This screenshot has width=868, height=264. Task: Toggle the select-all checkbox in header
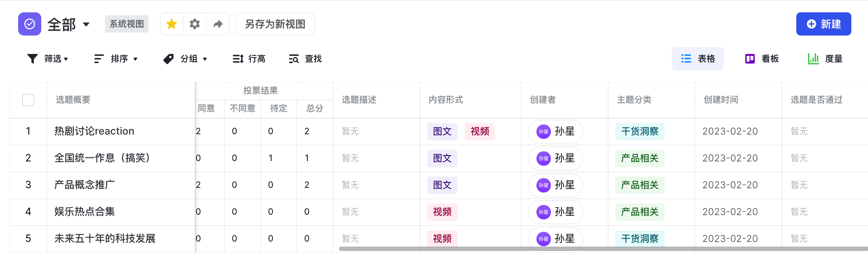[x=28, y=100]
